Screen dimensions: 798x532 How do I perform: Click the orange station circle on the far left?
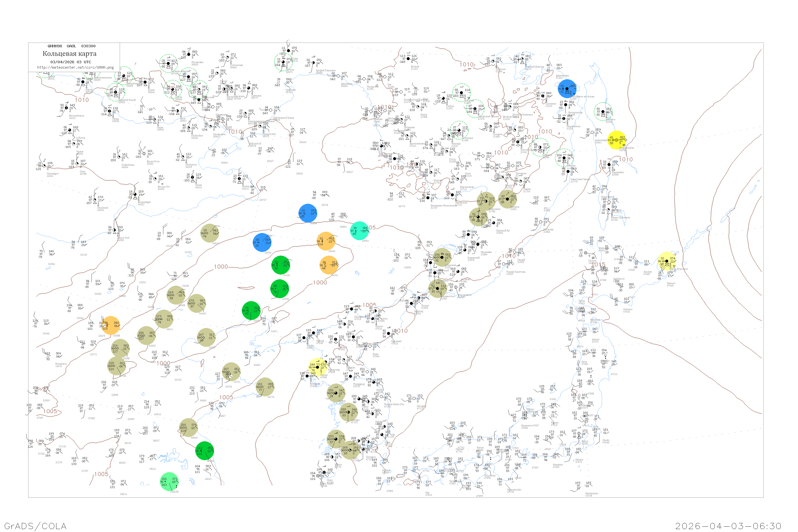[110, 325]
